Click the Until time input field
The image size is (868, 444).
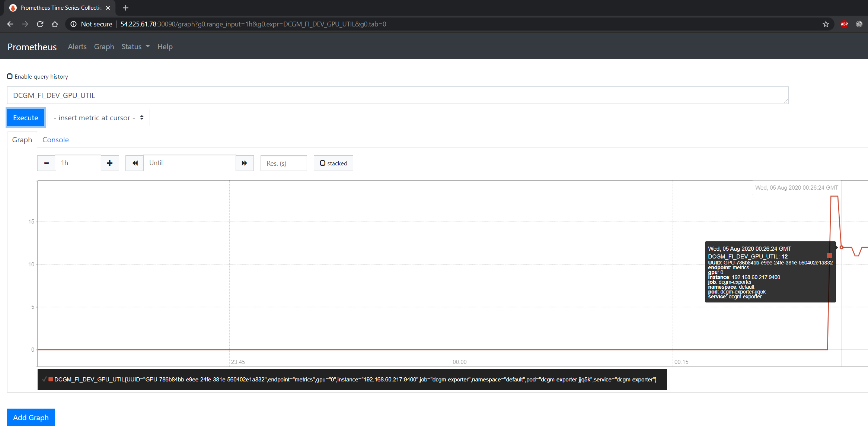click(x=189, y=163)
